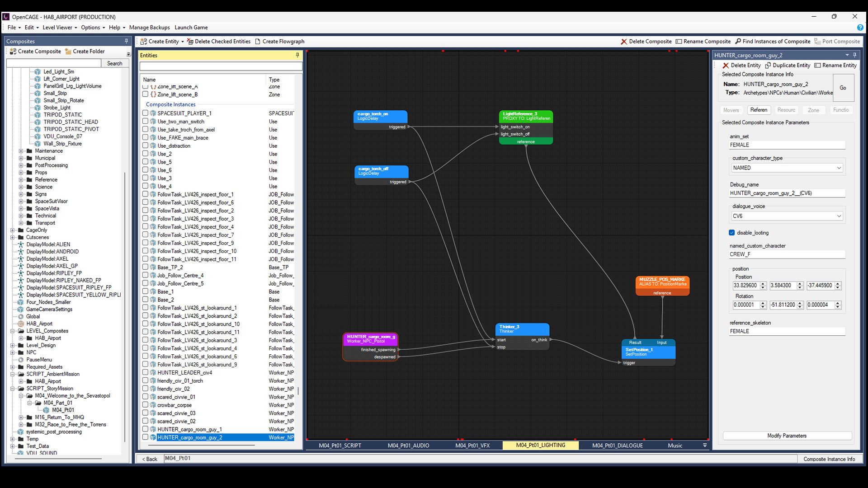Click the M04_Pt01 composite icon in tree
This screenshot has width=868, height=488.
(47, 410)
